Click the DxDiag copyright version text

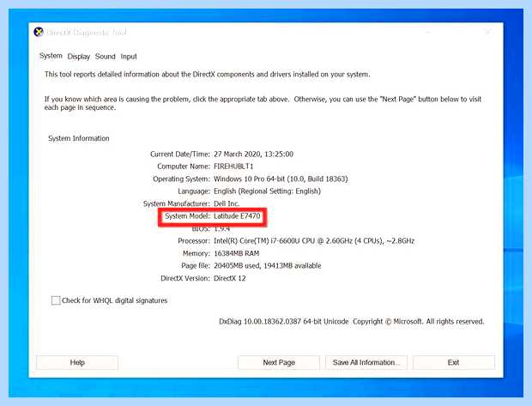tap(352, 322)
